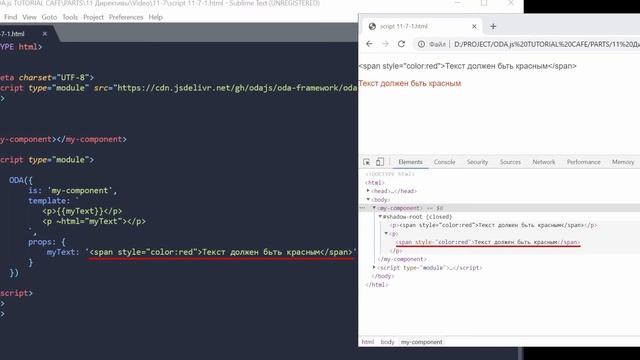The width and height of the screenshot is (640, 360).
Task: Click the myText property line in the editor
Action: click(x=202, y=252)
